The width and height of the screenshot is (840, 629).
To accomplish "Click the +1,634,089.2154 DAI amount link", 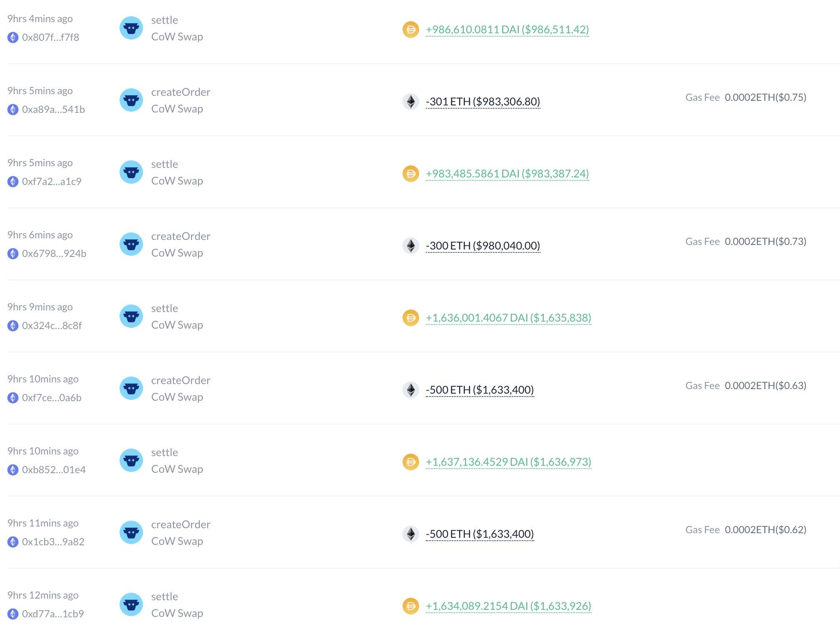I will (508, 606).
